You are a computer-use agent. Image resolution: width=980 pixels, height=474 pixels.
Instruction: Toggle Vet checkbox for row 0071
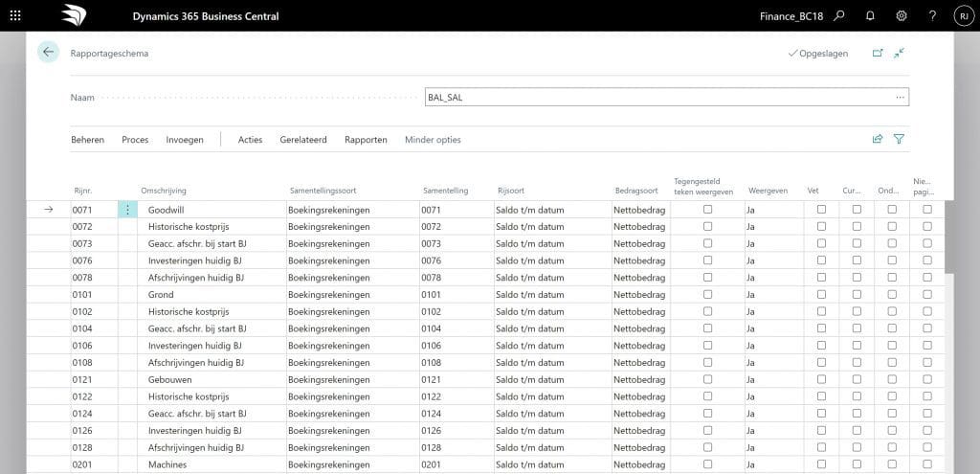pos(821,210)
